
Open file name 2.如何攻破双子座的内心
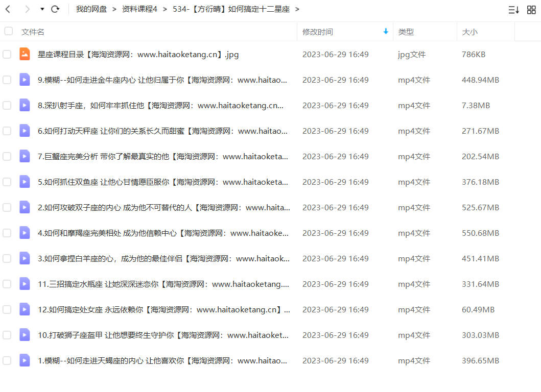[164, 208]
